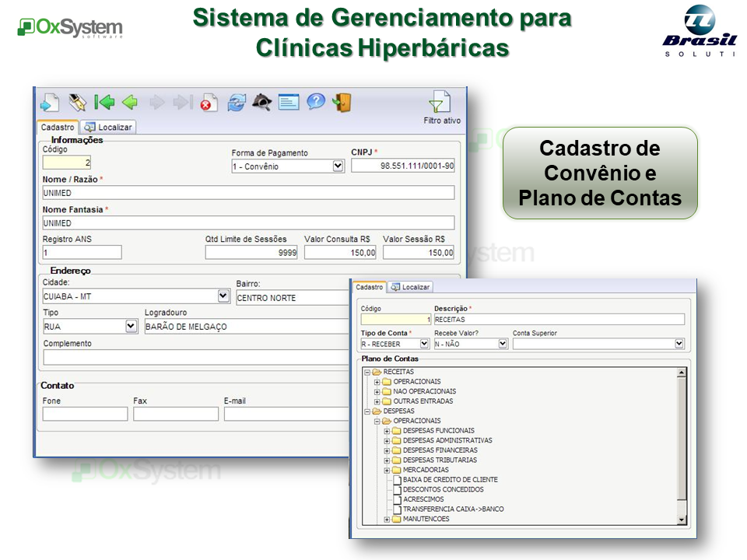Click the refresh arrows toolbar icon

[x=236, y=103]
